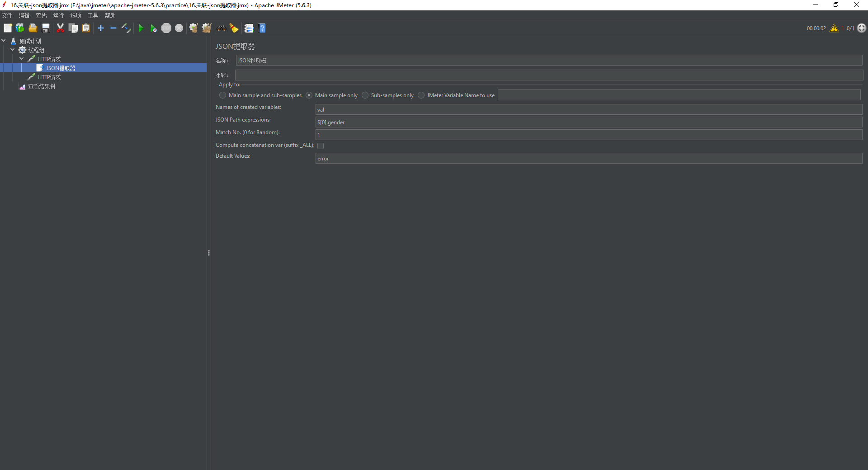
Task: Paste element from clipboard icon
Action: [x=86, y=28]
